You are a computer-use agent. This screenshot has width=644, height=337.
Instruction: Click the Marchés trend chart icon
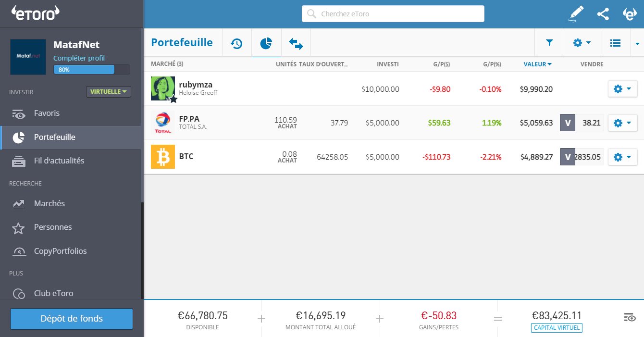pyautogui.click(x=18, y=204)
